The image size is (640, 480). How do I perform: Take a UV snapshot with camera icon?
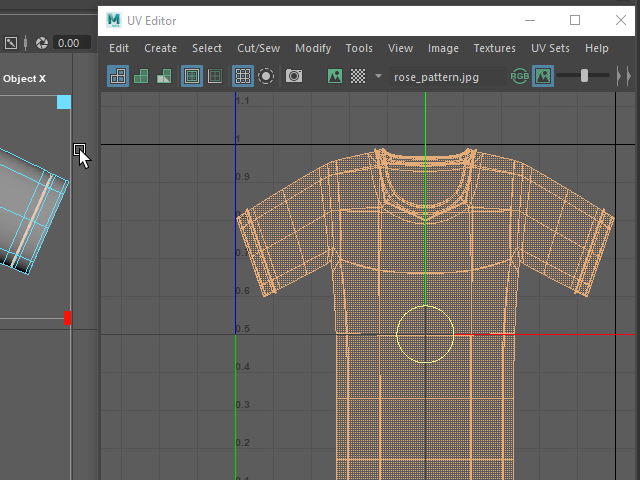pyautogui.click(x=294, y=76)
